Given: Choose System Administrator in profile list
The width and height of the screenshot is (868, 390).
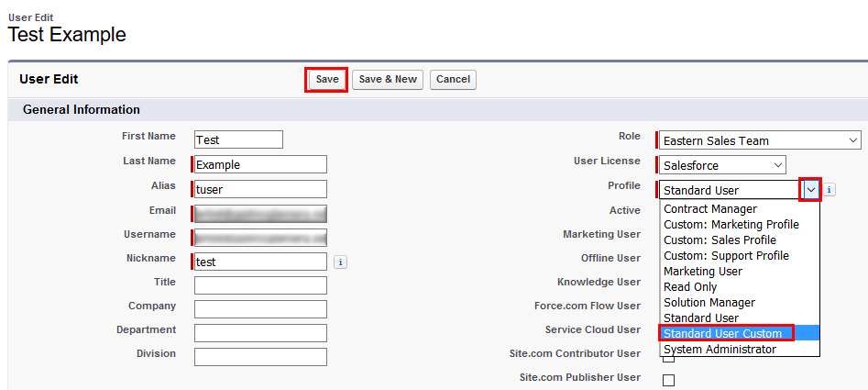Looking at the screenshot, I should click(x=720, y=349).
